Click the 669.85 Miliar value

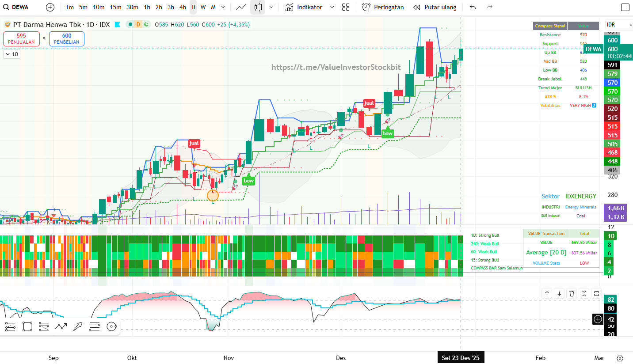click(x=583, y=243)
